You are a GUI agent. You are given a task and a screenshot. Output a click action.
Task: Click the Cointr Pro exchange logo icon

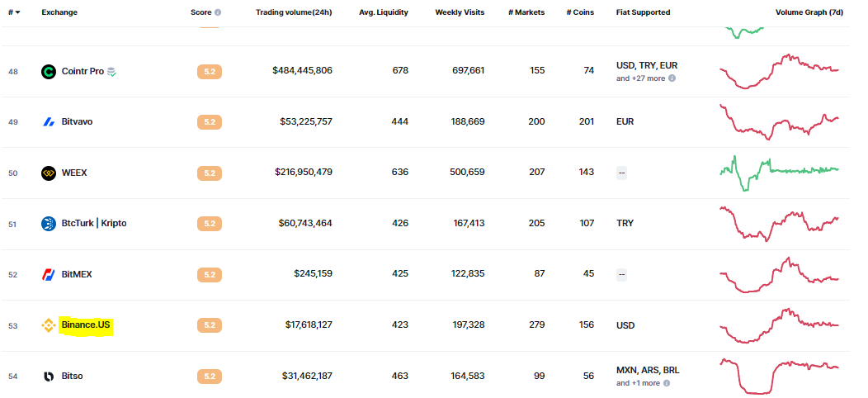click(x=49, y=71)
